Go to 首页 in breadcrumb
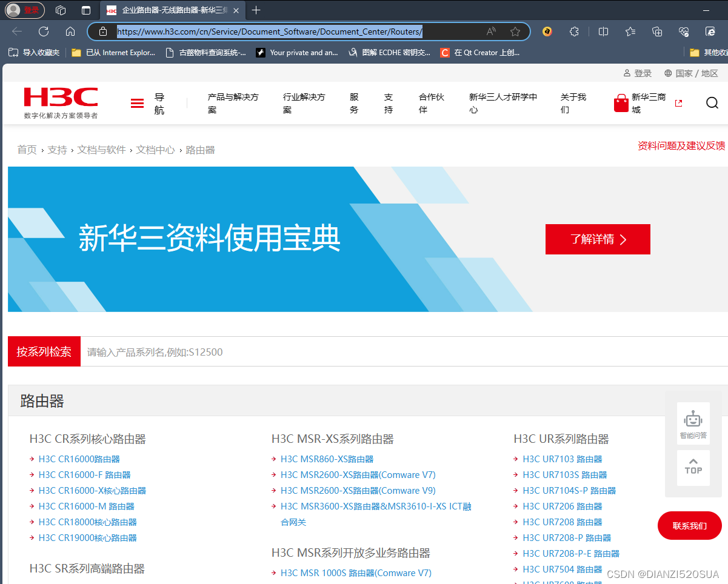The width and height of the screenshot is (728, 584). point(27,150)
